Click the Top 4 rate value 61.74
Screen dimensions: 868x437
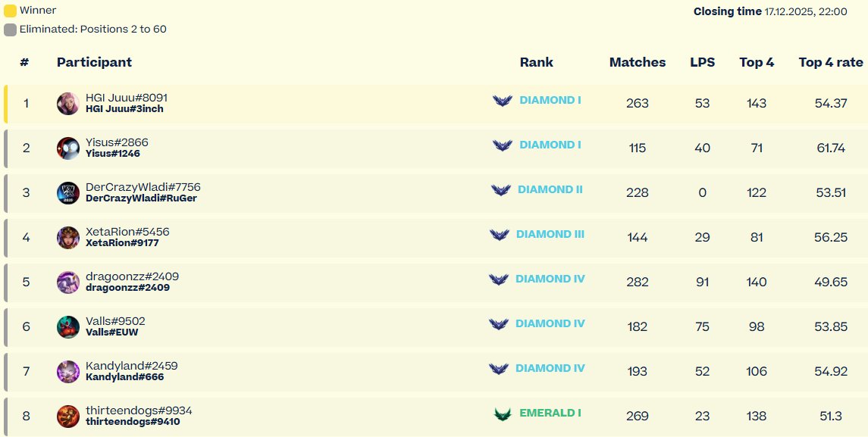pyautogui.click(x=831, y=148)
